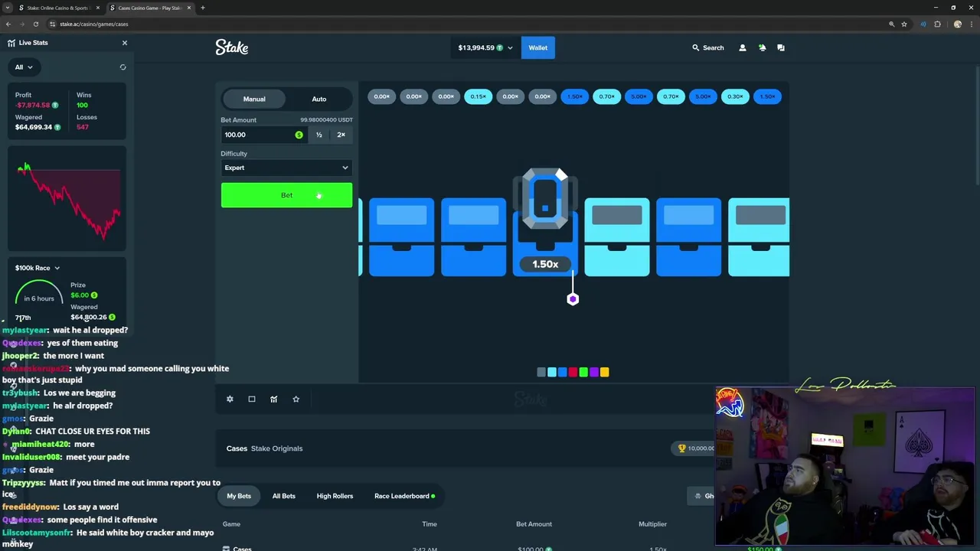Viewport: 980px width, 551px height.
Task: Open live stats chart icon
Action: click(x=273, y=399)
